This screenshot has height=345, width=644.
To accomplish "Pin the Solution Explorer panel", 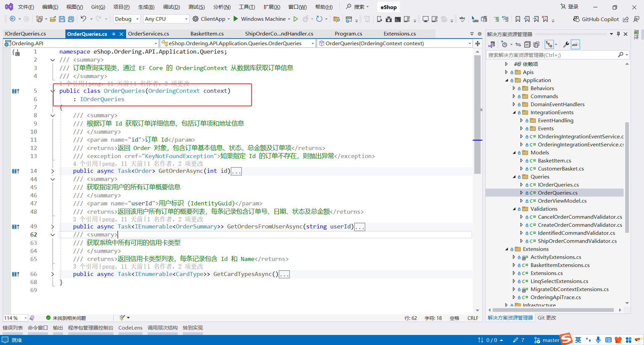I will [x=618, y=33].
